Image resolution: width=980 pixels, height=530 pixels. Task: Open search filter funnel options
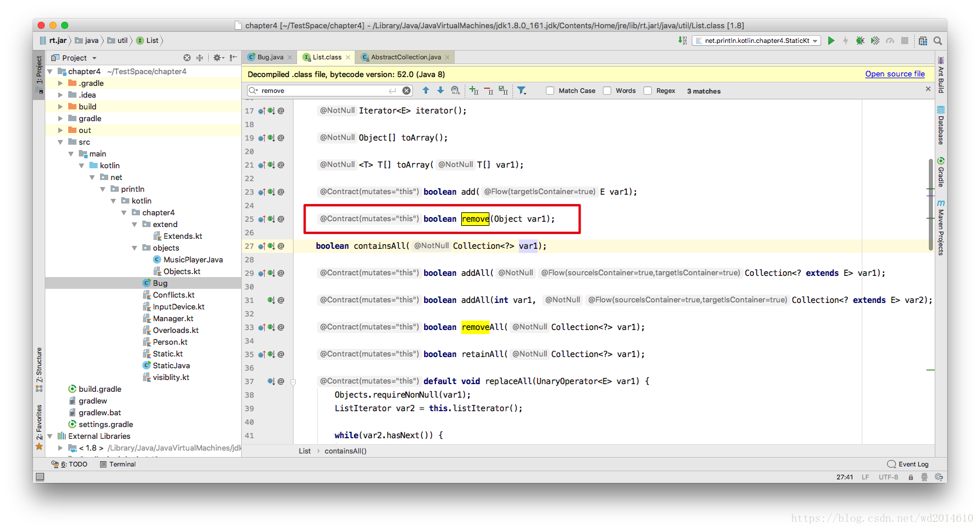click(x=521, y=91)
